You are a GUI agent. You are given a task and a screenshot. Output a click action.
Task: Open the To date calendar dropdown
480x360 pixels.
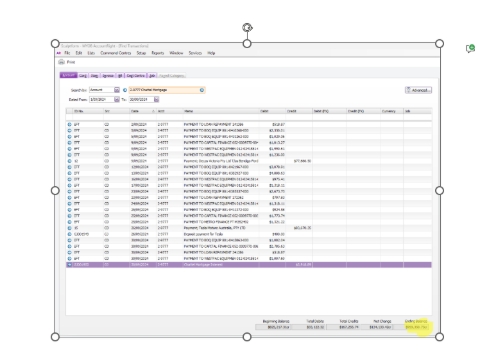(156, 99)
